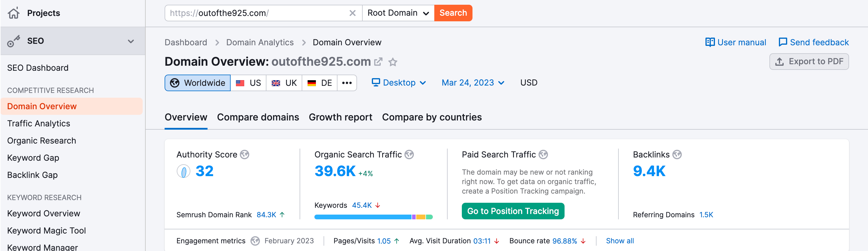Open the Root Domain dropdown

(398, 13)
